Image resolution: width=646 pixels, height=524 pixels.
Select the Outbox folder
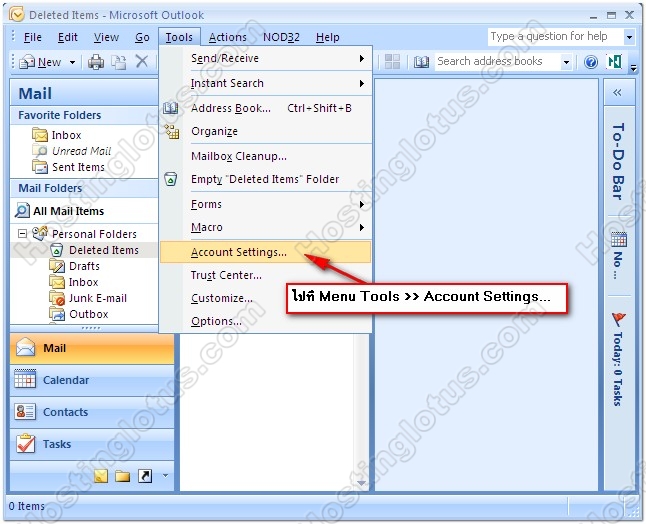[89, 314]
